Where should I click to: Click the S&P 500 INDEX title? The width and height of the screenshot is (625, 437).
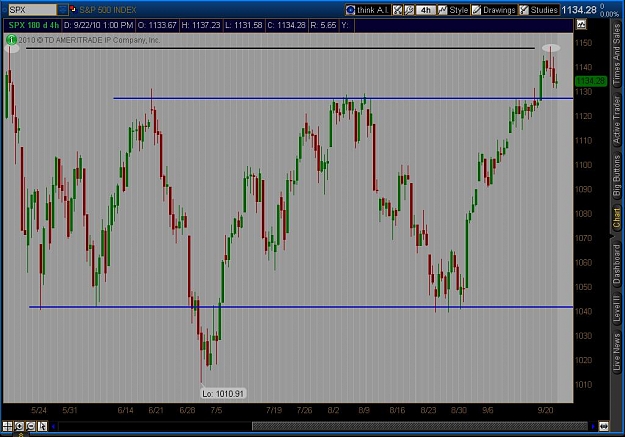click(108, 10)
